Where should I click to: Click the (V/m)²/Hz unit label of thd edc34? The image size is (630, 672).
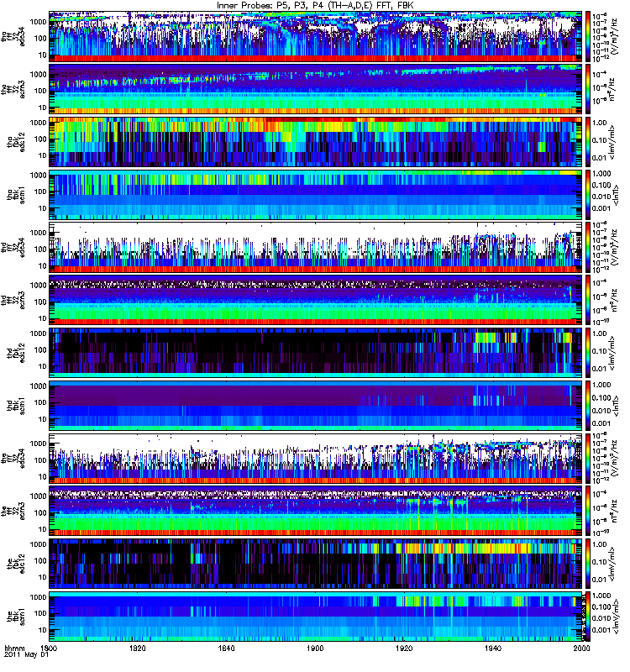point(614,247)
